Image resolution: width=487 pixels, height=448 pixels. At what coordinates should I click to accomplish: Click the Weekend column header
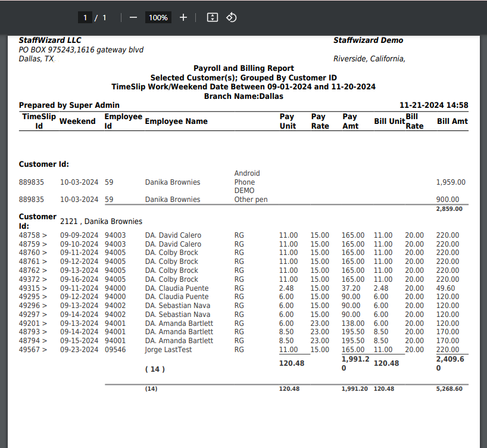[x=77, y=122]
